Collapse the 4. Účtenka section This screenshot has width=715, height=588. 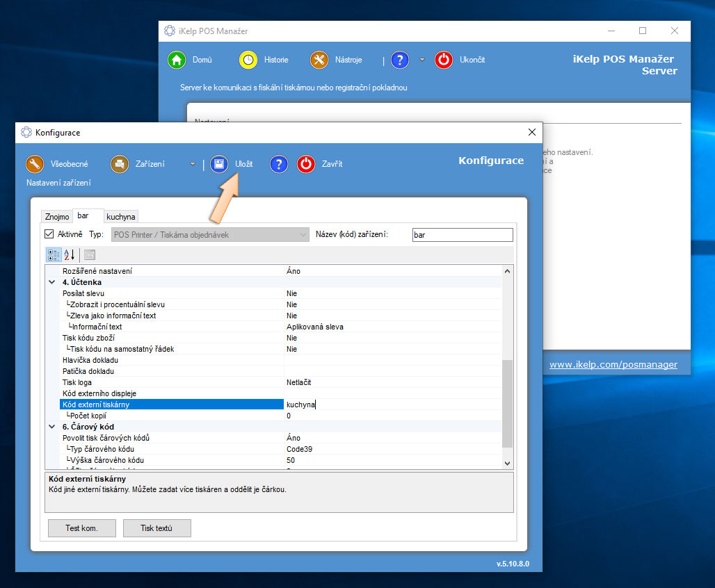point(52,282)
